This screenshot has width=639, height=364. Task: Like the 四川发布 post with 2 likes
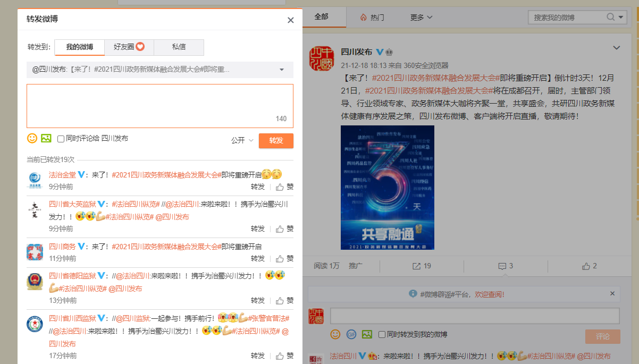coord(586,266)
